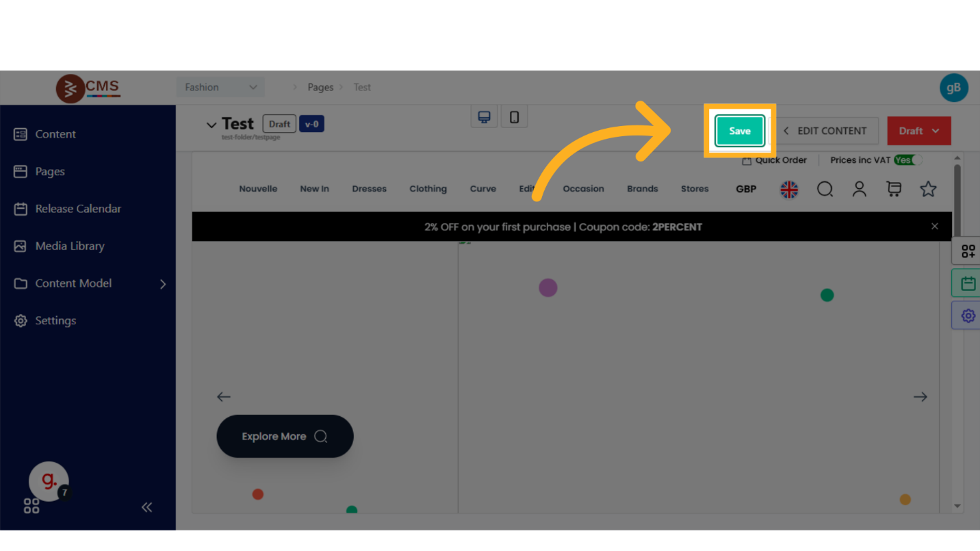Viewport: 980px width, 551px height.
Task: Click the wishlist star icon
Action: (928, 189)
